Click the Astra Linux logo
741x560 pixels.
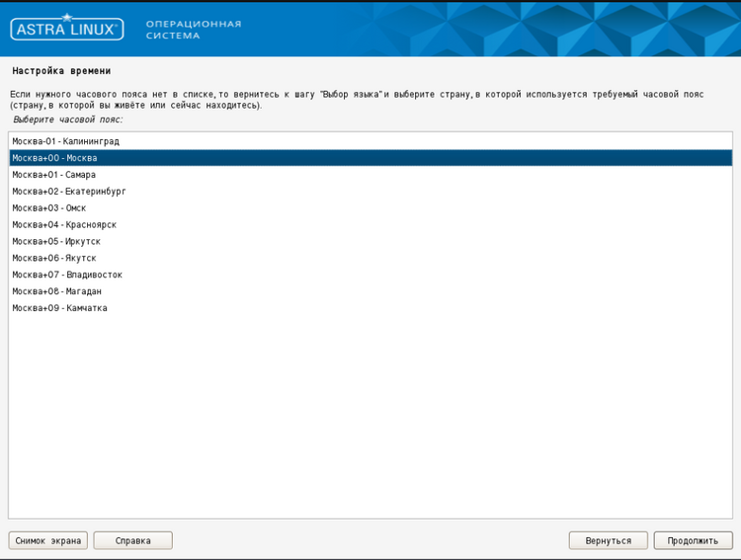66,29
